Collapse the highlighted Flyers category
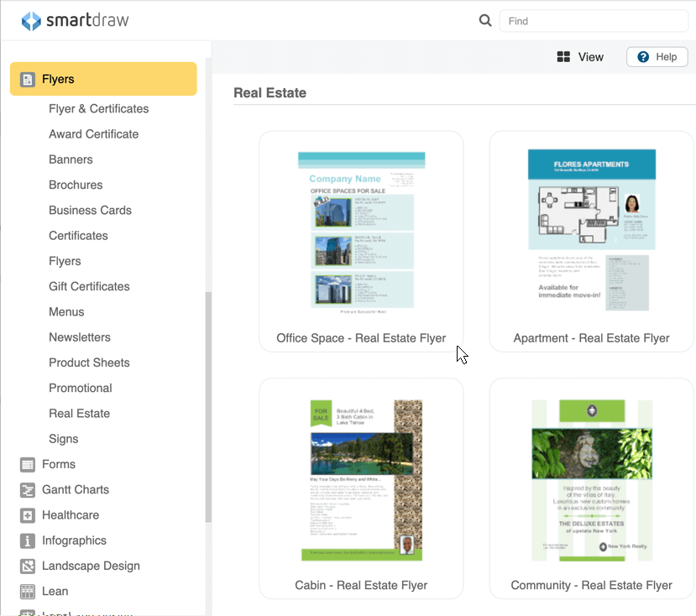Viewport: 696px width, 616px height. 103,79
